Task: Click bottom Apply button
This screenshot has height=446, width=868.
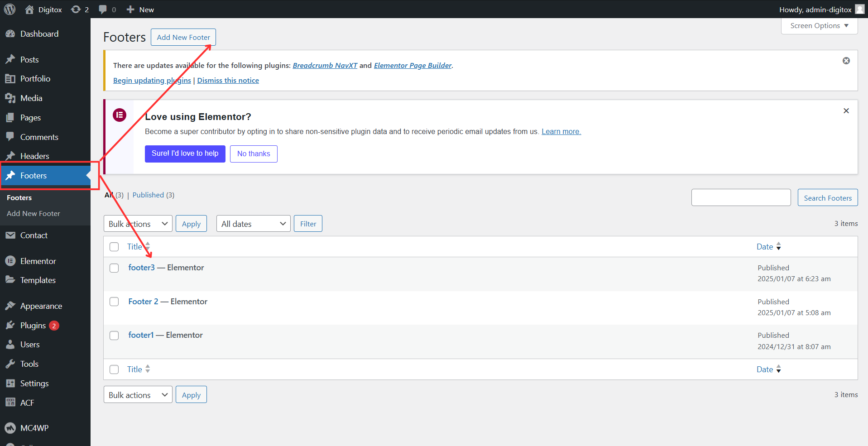Action: point(191,395)
